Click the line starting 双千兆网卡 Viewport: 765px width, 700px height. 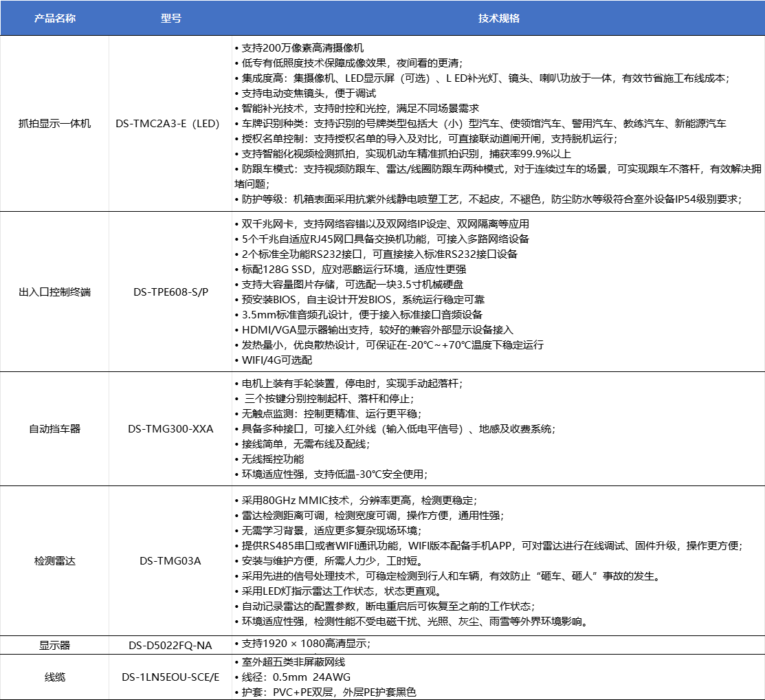tap(382, 224)
